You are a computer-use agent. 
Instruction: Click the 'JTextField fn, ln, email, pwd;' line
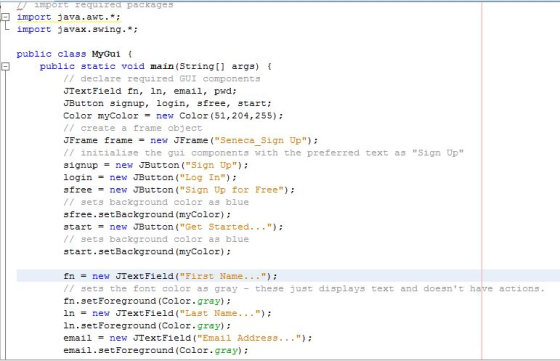tap(150, 91)
